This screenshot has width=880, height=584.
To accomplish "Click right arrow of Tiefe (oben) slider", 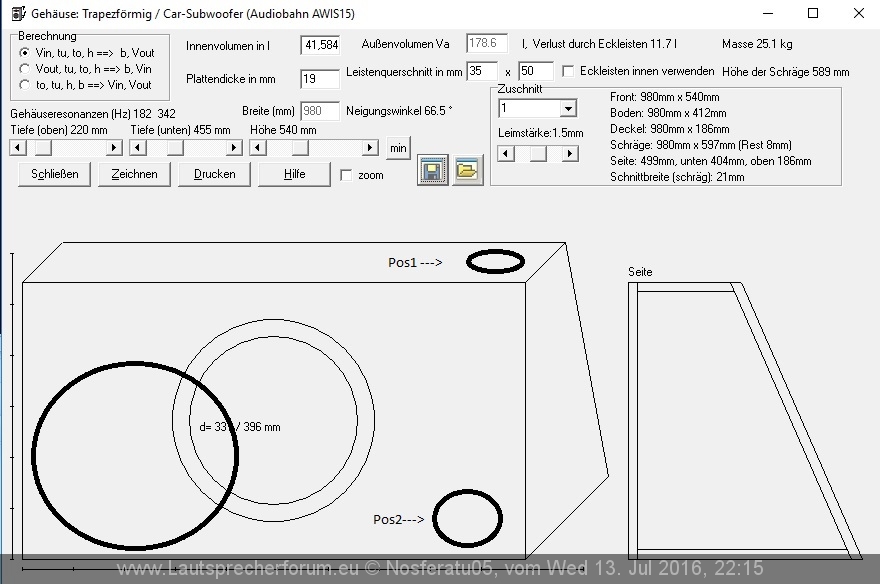I will click(x=114, y=148).
